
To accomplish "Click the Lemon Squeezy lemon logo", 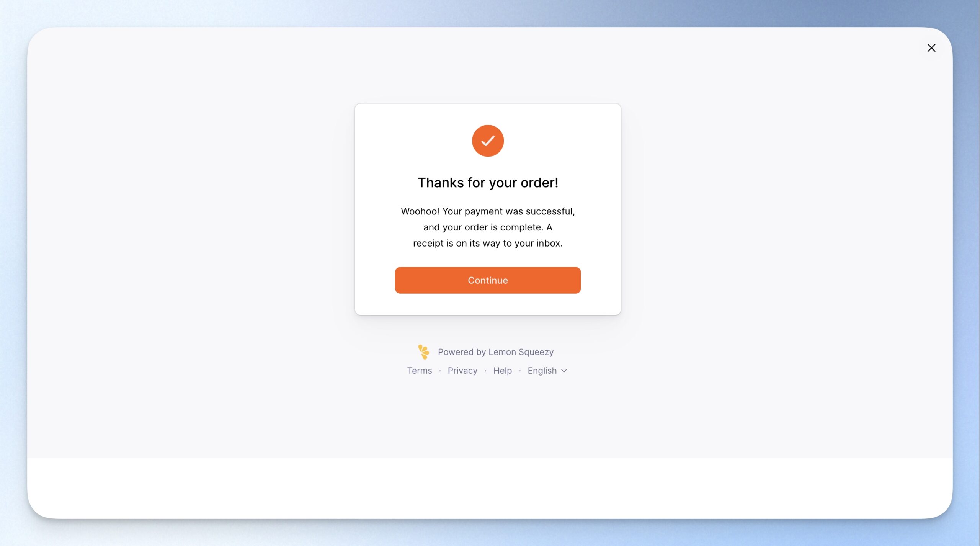I will [x=423, y=352].
